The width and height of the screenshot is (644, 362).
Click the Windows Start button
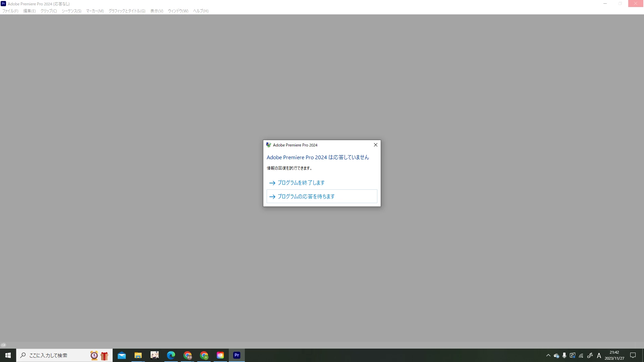click(x=8, y=355)
